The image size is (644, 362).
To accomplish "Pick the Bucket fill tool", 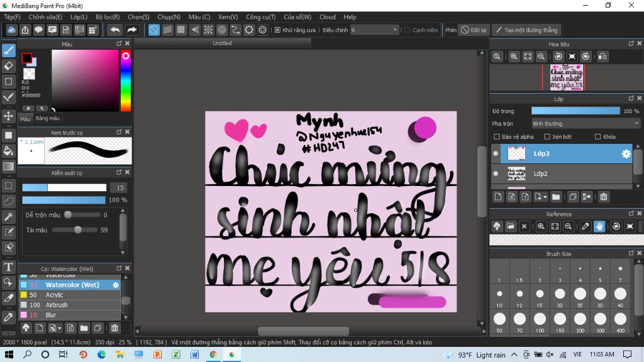I will (9, 151).
